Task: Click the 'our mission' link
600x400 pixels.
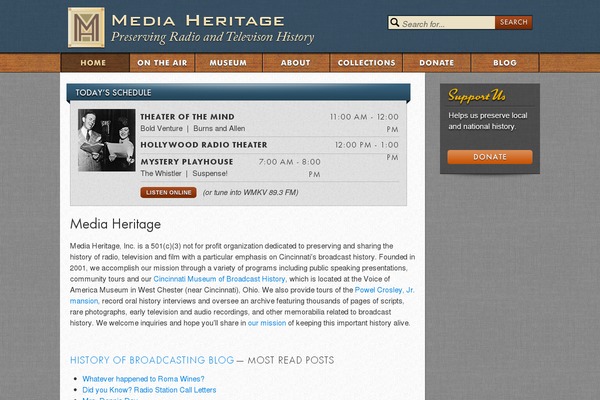Action: [x=267, y=323]
